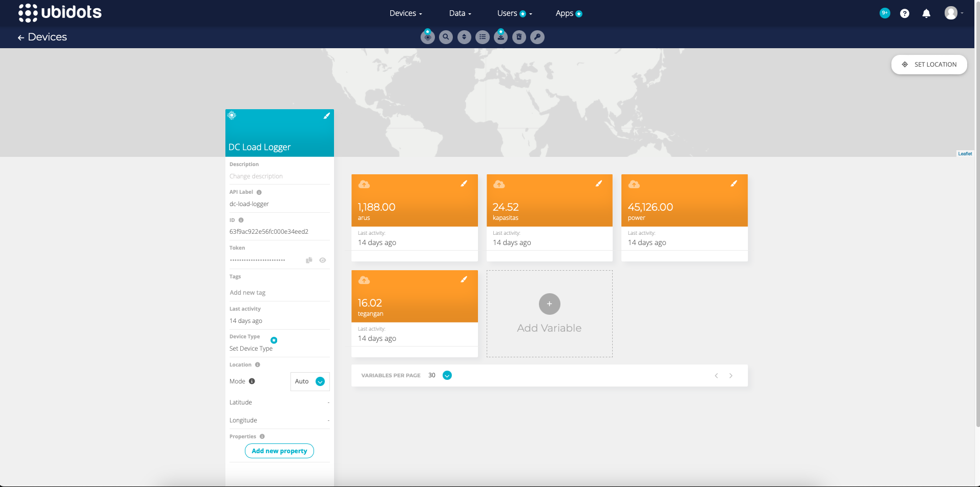Click the cloud icon on arus card

point(364,184)
